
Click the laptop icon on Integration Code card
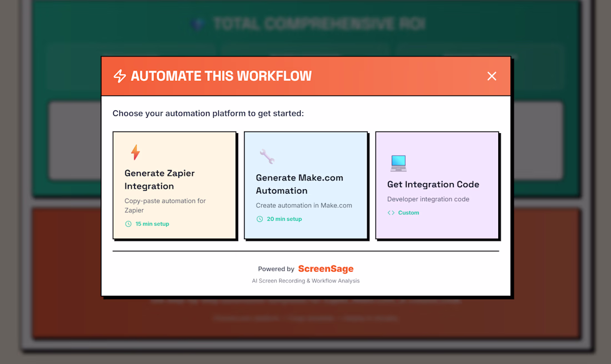[x=398, y=163]
